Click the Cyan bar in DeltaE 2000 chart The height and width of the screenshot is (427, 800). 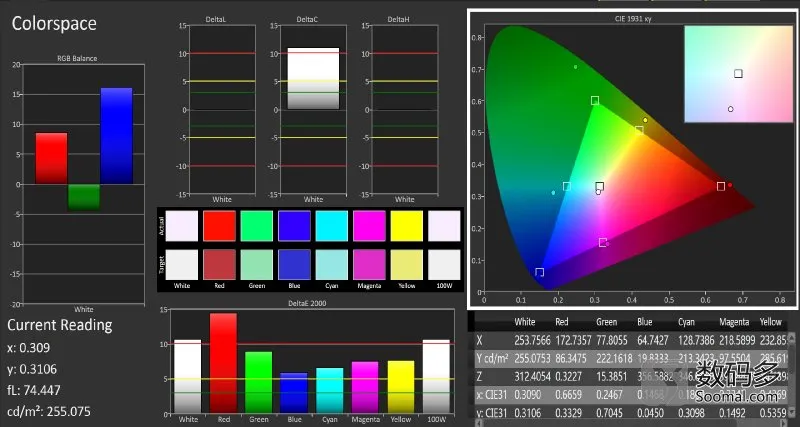click(x=330, y=390)
